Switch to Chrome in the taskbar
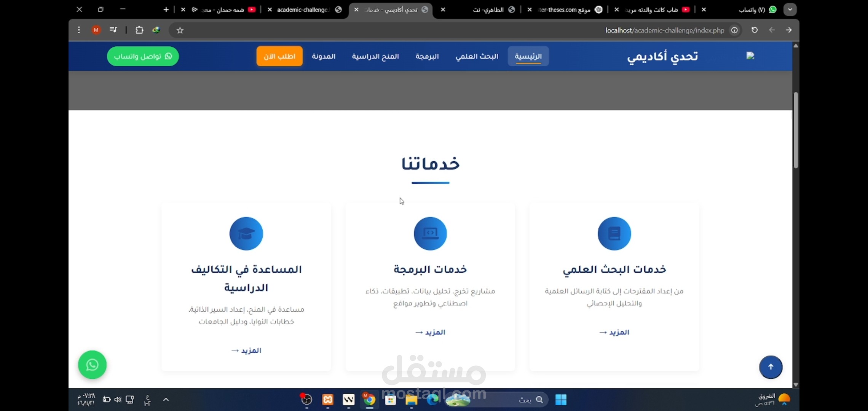Screen dimensions: 868x411 tap(369, 400)
